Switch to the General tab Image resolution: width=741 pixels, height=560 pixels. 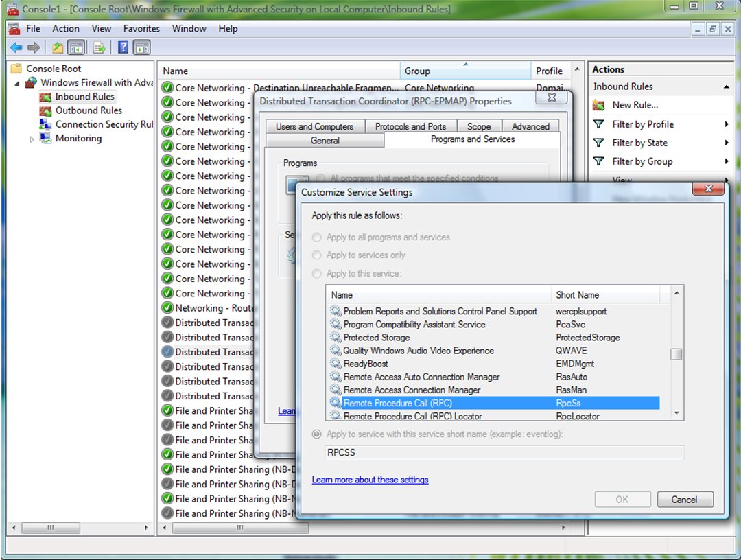(x=325, y=141)
